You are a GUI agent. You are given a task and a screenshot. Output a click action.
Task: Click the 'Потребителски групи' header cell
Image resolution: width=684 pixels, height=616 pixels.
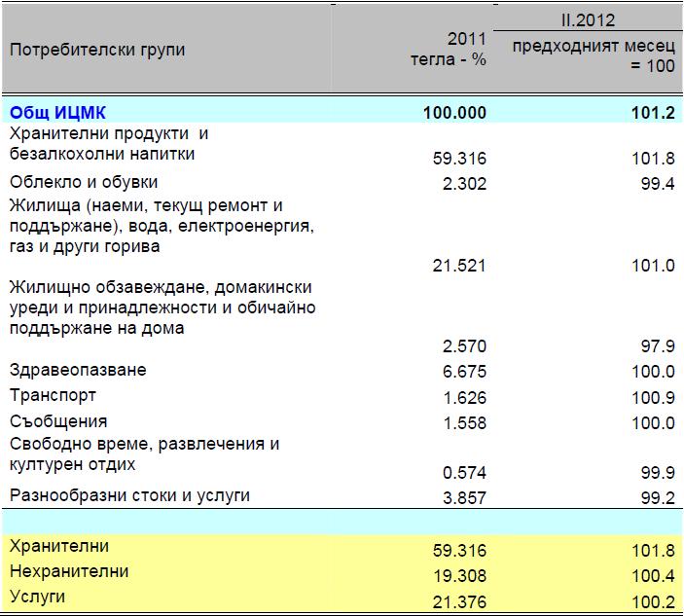click(x=97, y=50)
